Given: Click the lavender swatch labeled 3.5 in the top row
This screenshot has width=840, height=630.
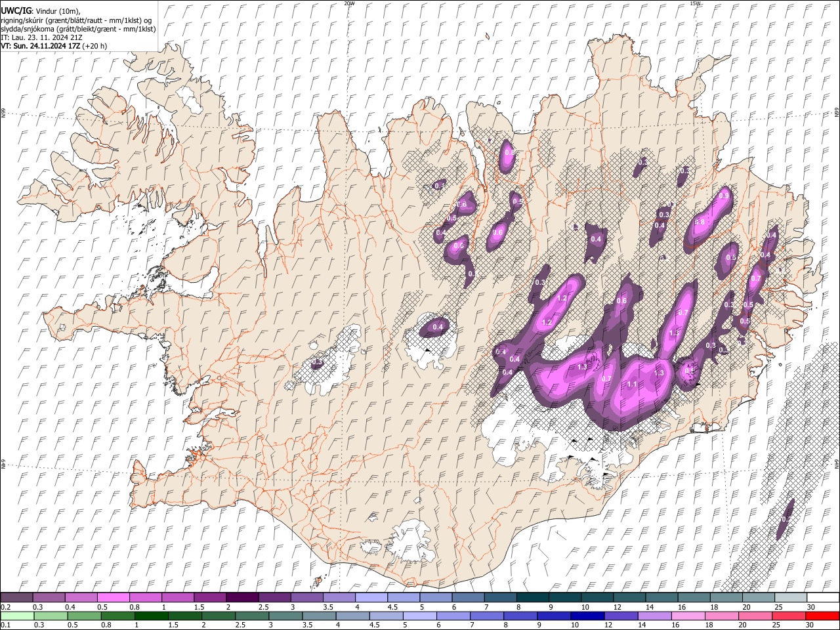Looking at the screenshot, I should [339, 598].
